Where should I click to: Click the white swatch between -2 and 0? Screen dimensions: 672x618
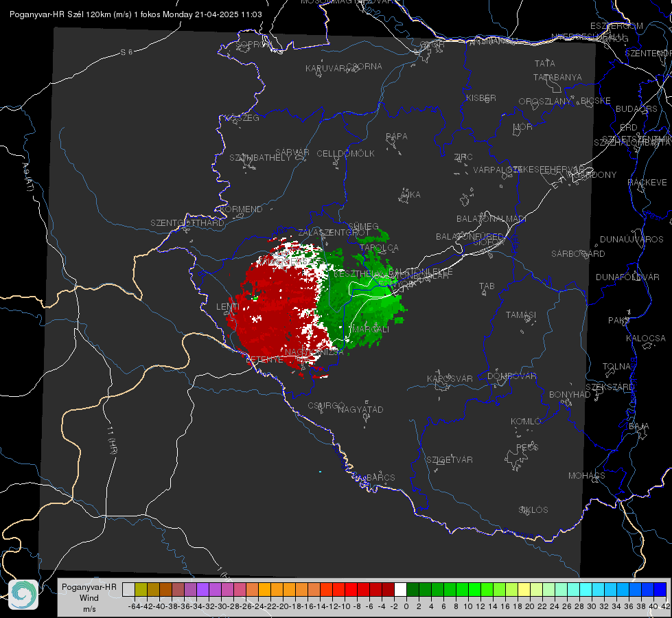point(400,589)
